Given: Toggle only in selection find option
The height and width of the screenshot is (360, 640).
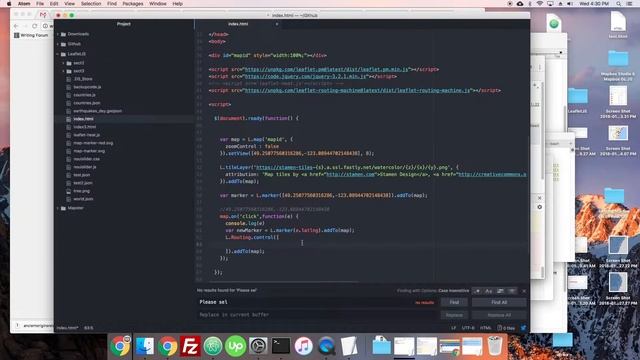Looking at the screenshot, I should point(500,291).
